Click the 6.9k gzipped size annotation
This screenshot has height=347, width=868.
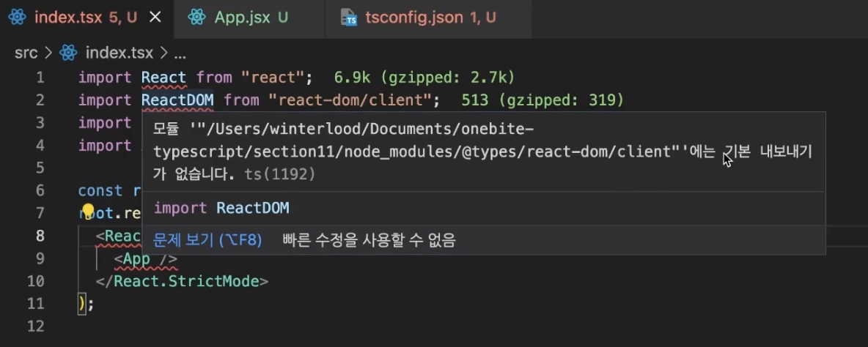click(424, 78)
